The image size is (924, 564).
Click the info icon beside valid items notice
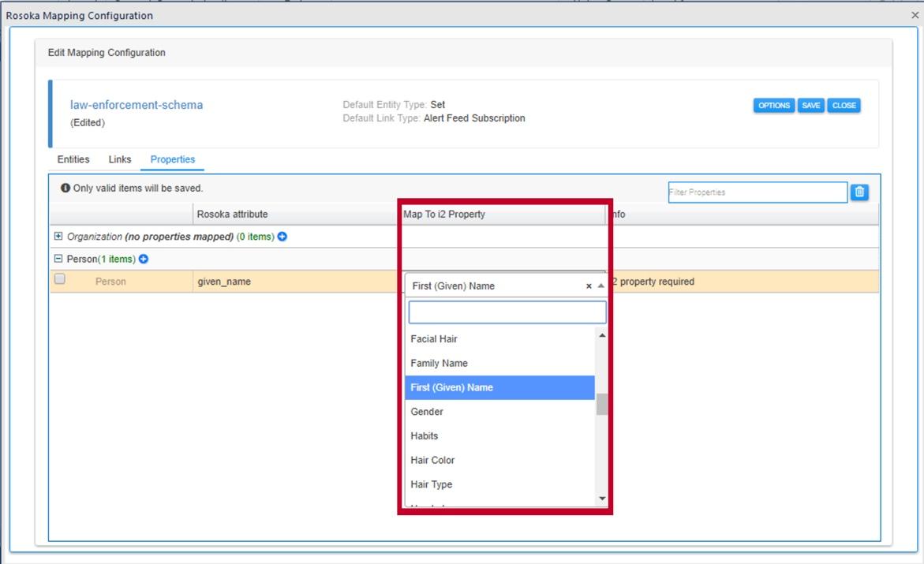click(x=65, y=189)
